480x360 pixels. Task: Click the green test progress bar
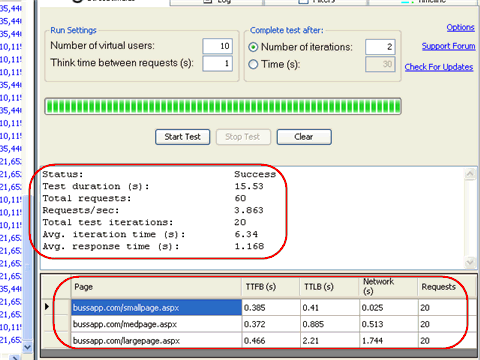pos(223,106)
